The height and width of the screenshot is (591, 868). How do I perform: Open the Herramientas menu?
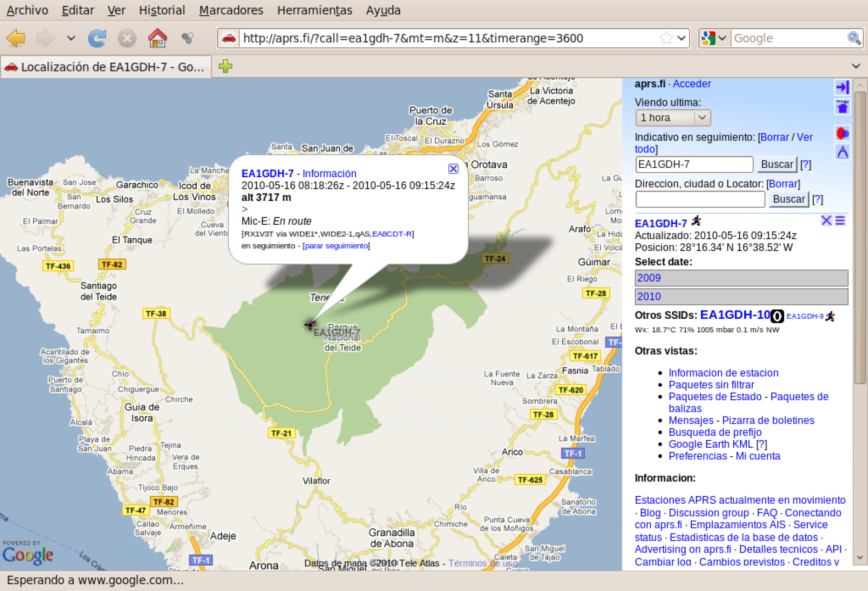(x=315, y=10)
